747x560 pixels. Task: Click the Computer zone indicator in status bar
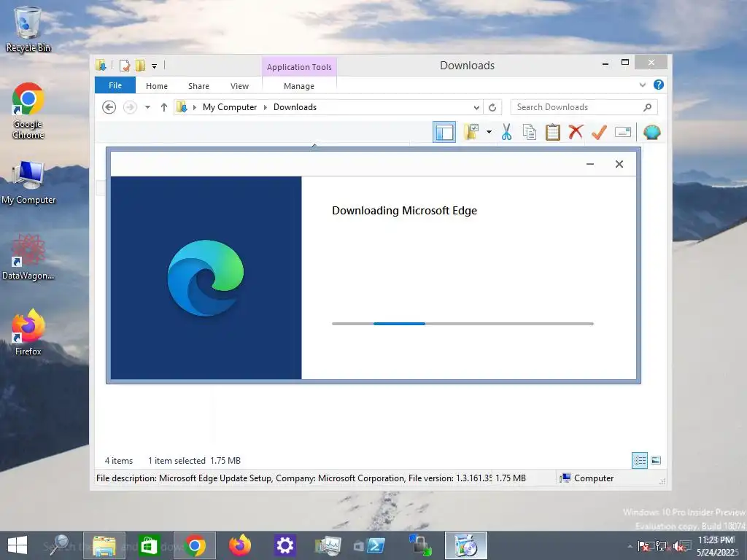pos(587,478)
